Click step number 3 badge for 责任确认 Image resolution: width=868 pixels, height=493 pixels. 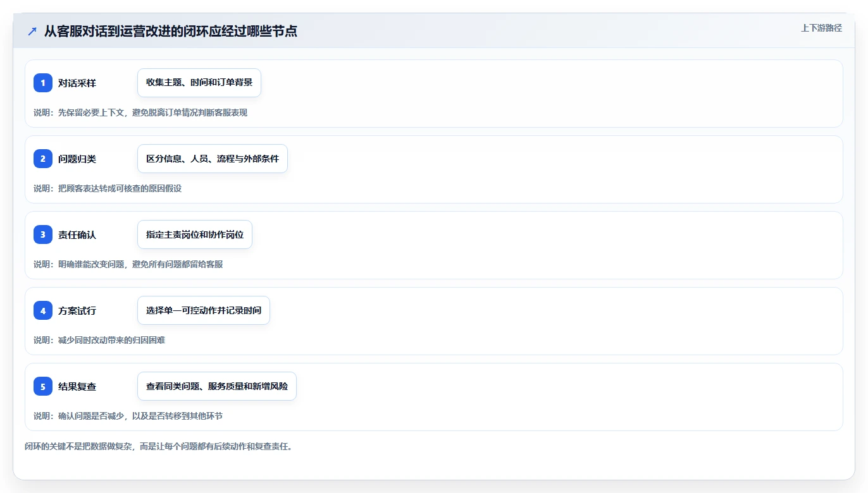[43, 234]
